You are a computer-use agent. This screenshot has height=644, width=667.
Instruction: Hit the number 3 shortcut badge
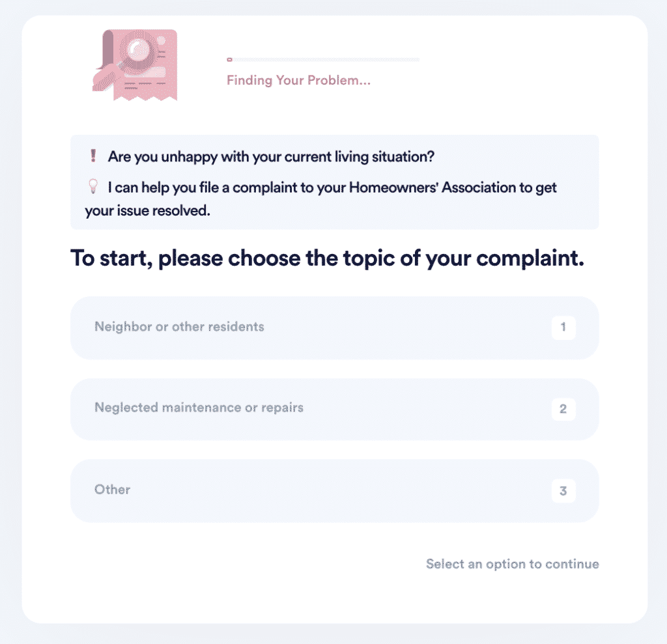(563, 491)
